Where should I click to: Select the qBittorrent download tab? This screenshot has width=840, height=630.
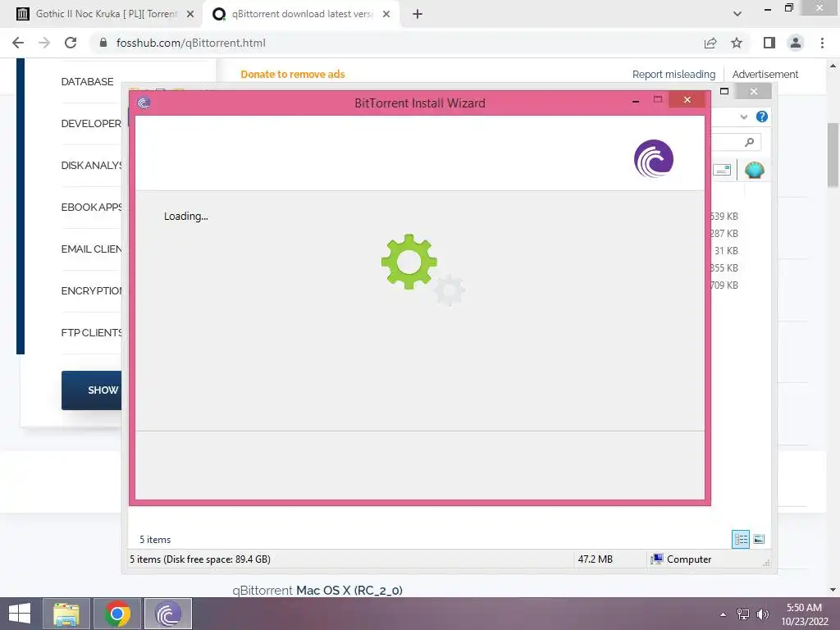click(301, 14)
